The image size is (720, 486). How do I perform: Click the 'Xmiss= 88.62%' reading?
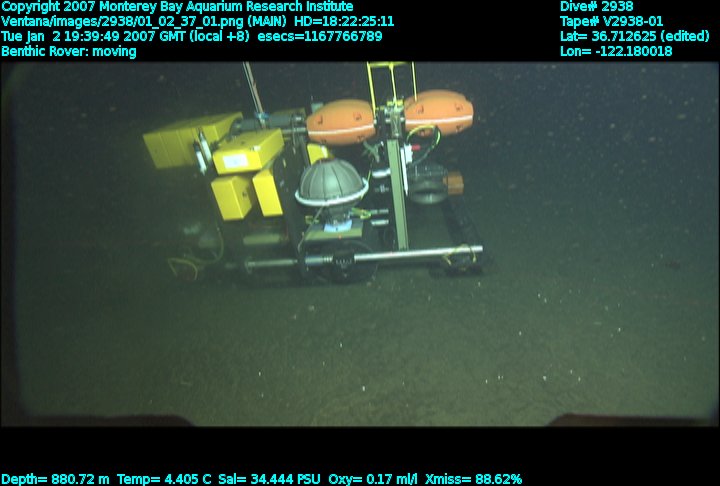click(473, 480)
